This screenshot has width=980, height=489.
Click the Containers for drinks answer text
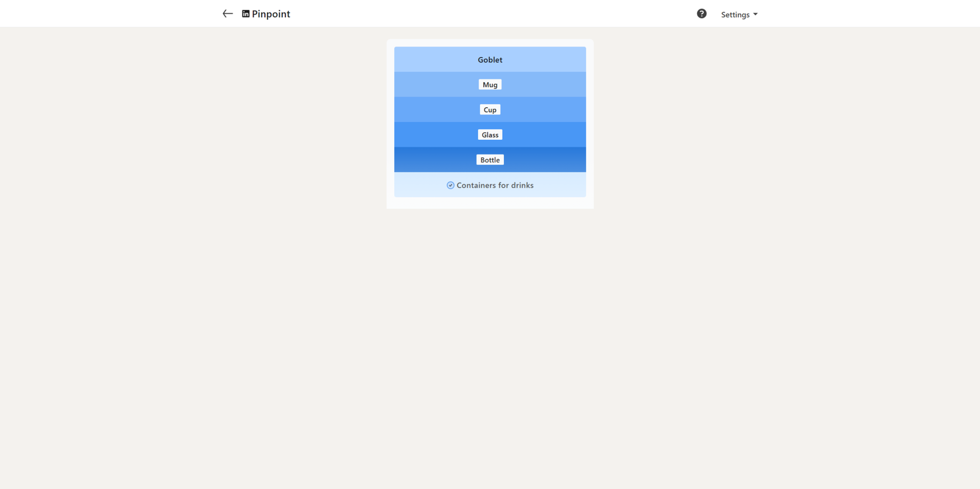tap(495, 185)
